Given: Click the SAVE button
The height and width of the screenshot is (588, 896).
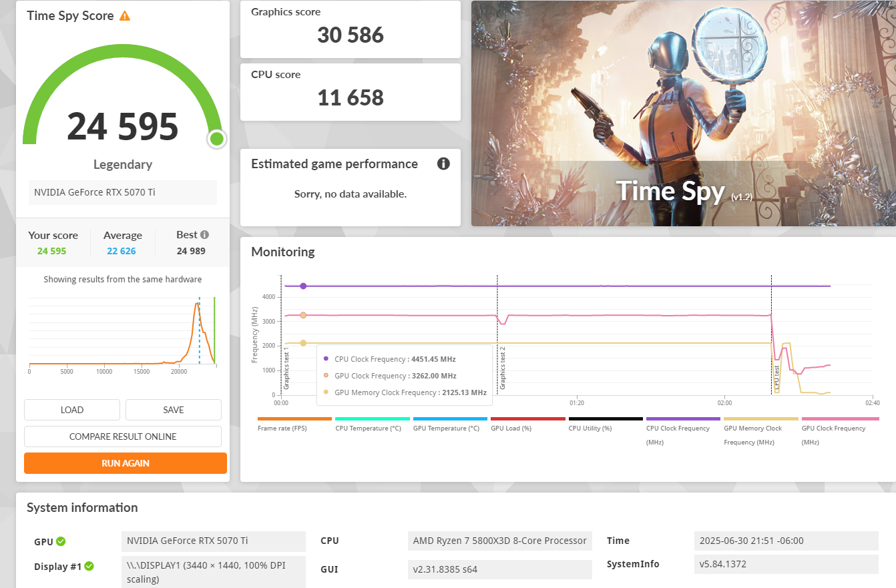Looking at the screenshot, I should [174, 410].
